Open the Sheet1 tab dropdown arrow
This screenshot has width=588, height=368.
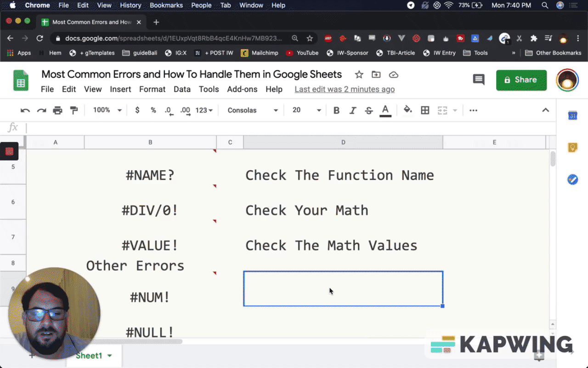(x=109, y=356)
